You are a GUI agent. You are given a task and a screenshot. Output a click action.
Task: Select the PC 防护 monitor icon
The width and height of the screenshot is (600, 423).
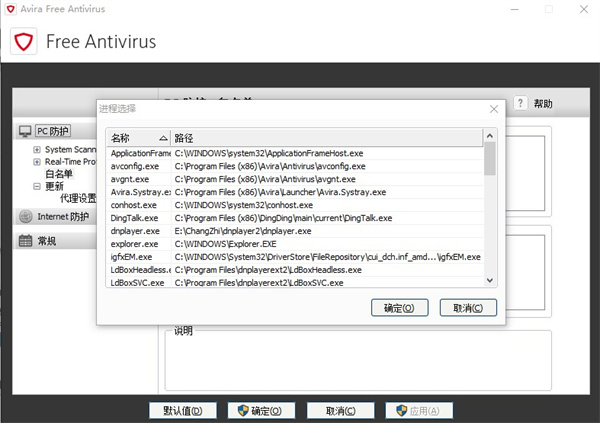click(26, 131)
